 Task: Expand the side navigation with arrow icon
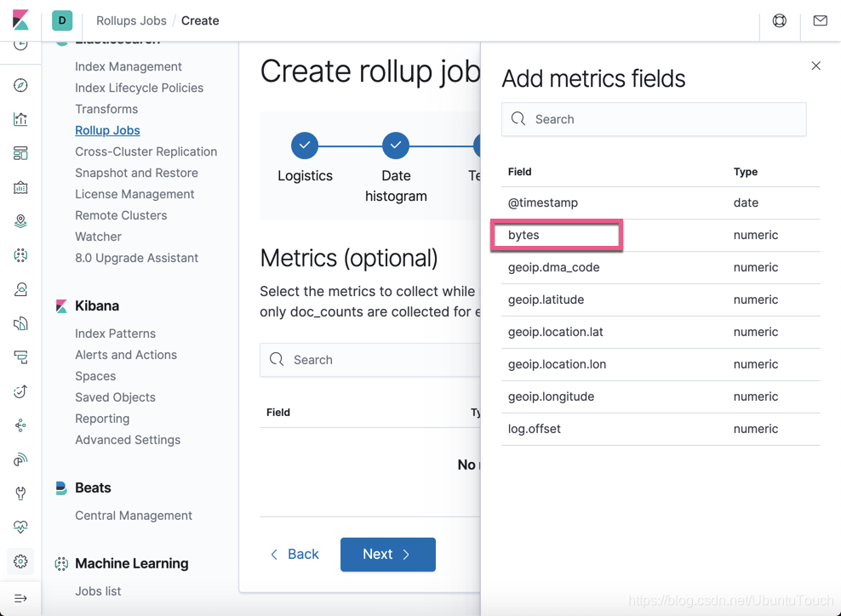(x=20, y=598)
